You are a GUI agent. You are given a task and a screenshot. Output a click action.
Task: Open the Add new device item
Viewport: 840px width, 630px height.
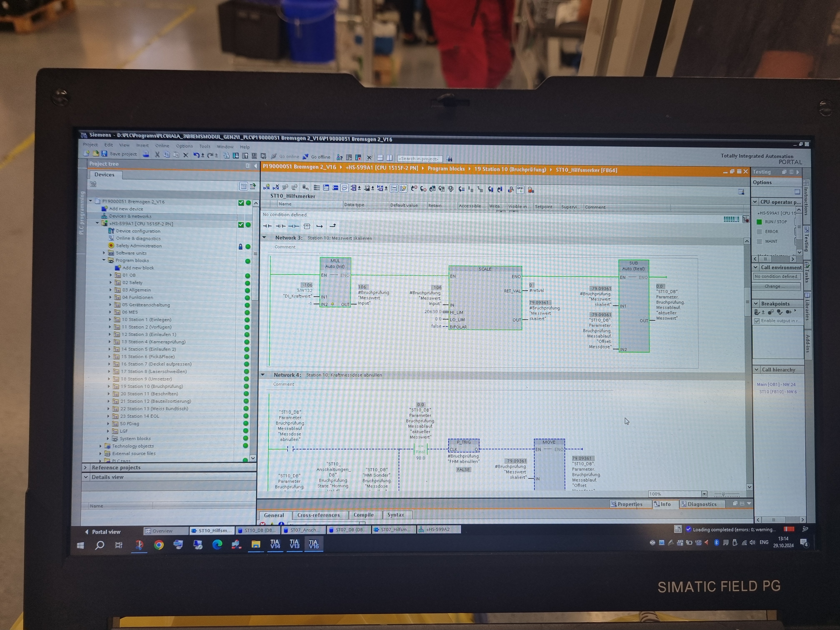point(126,209)
